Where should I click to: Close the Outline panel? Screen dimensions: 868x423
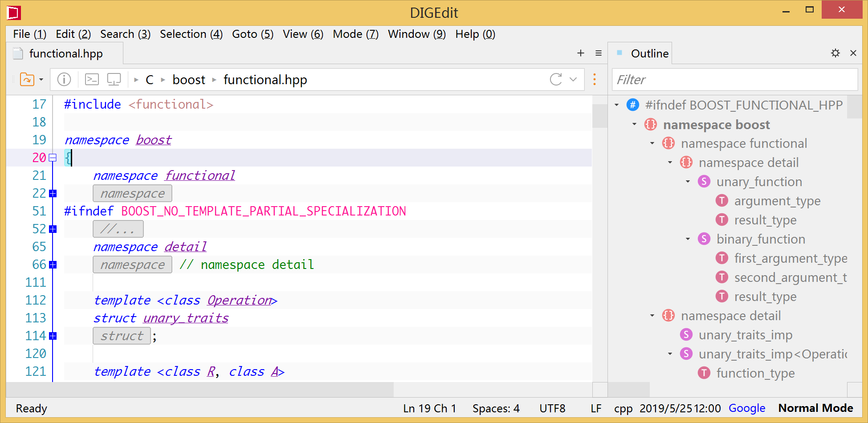point(853,53)
